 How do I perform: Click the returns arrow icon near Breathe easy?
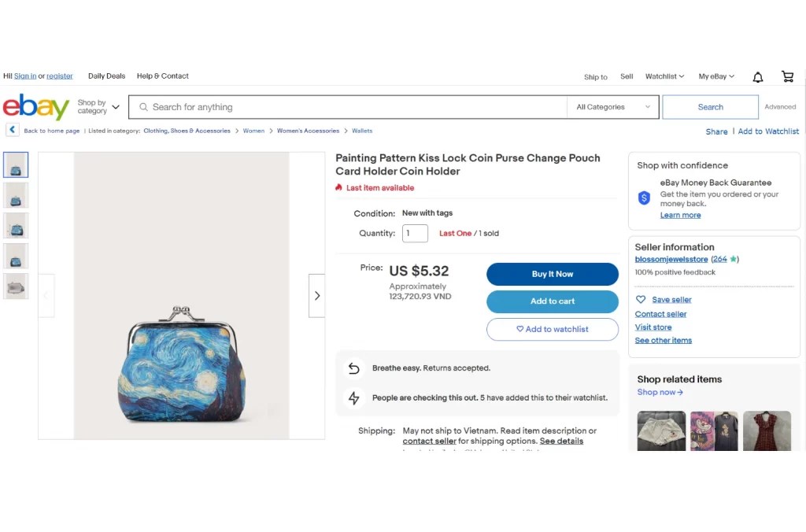point(353,368)
